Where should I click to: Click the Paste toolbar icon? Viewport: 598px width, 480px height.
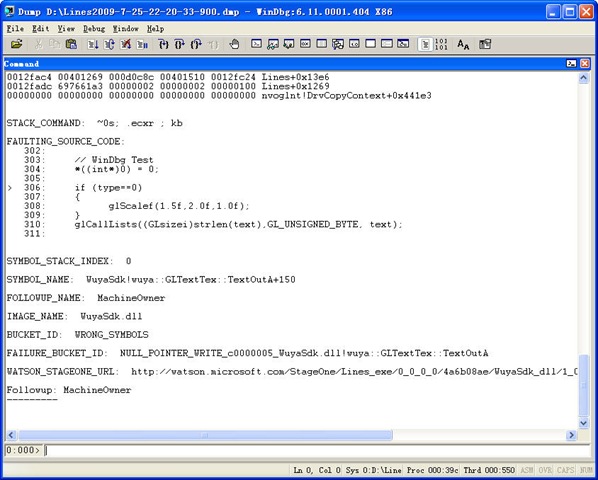tap(71, 44)
